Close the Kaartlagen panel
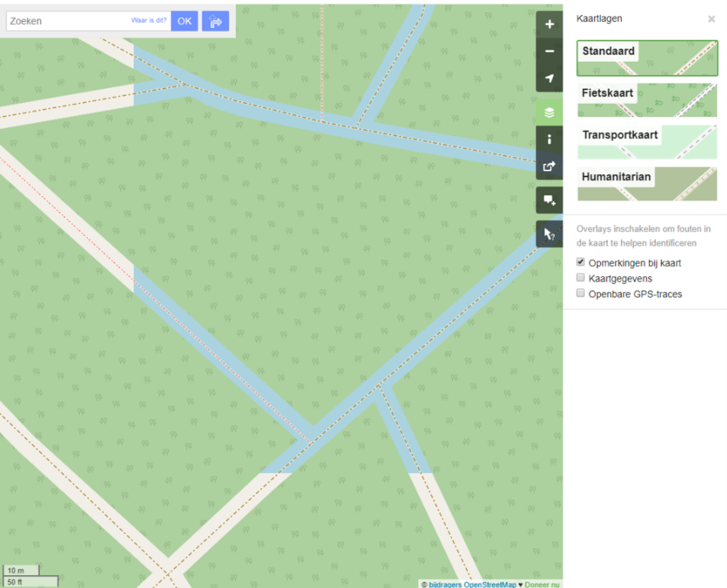The height and width of the screenshot is (588, 727). [711, 19]
